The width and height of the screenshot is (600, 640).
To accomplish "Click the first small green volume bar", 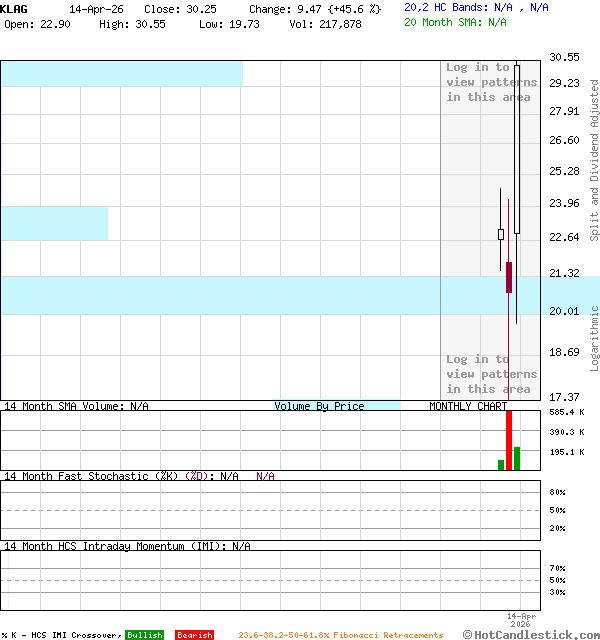I will 501,464.
